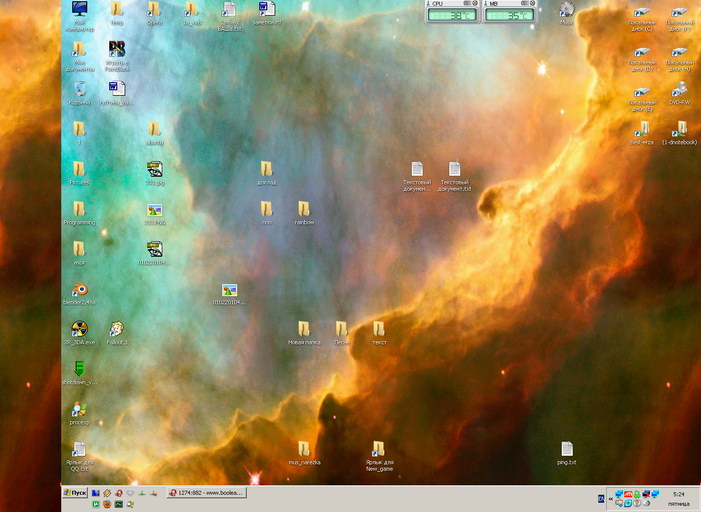Open the rainbow folder
701x512 pixels.
tap(304, 209)
